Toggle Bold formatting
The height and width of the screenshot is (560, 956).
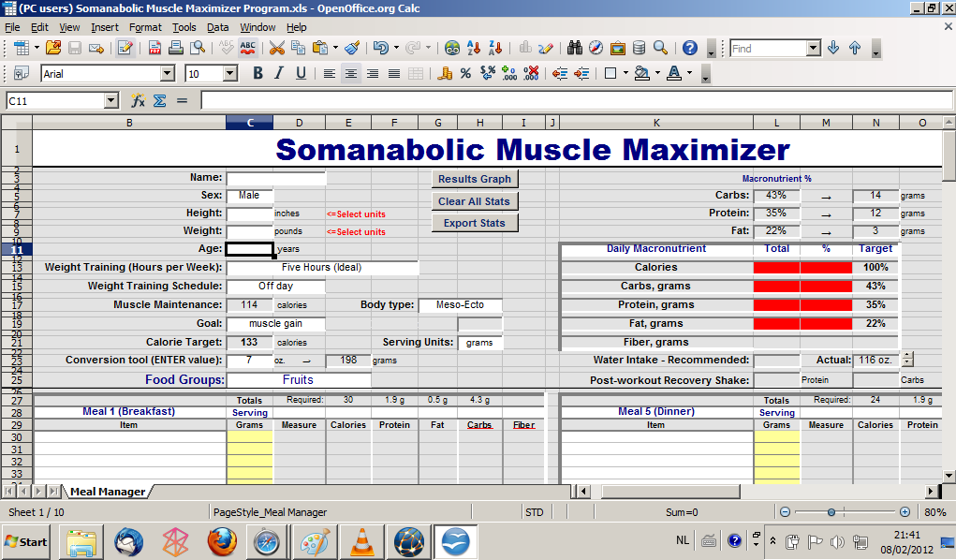pyautogui.click(x=257, y=73)
